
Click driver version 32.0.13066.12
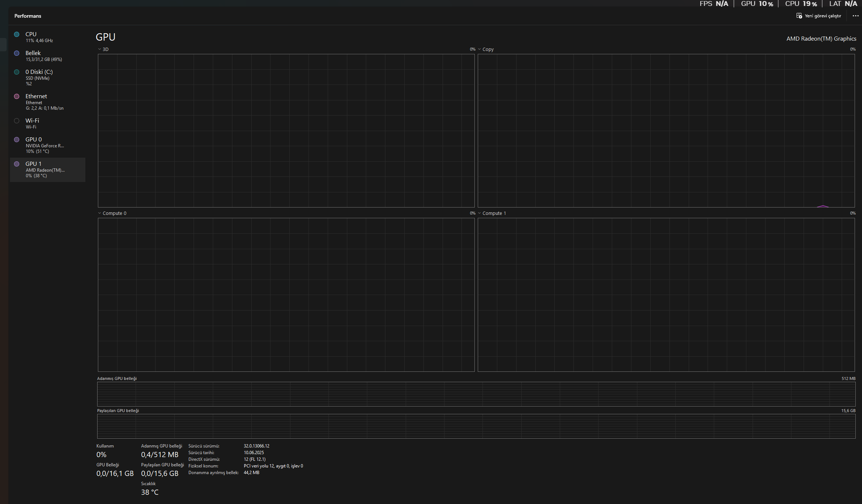(256, 446)
